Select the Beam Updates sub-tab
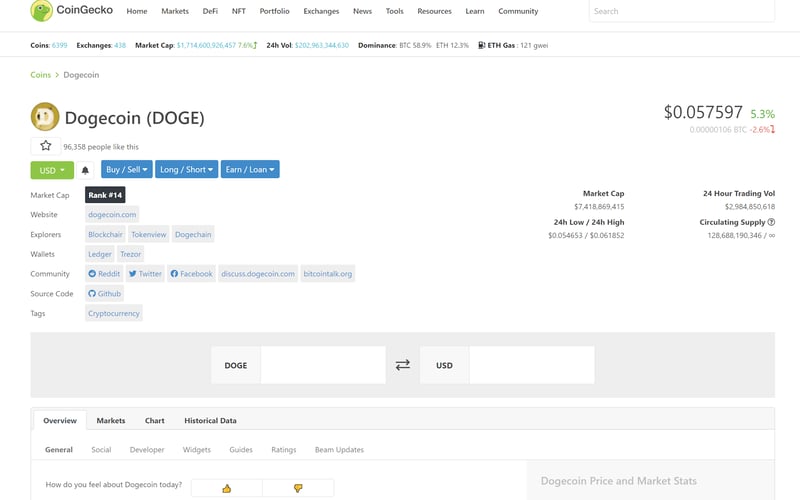This screenshot has height=500, width=800. click(x=339, y=449)
